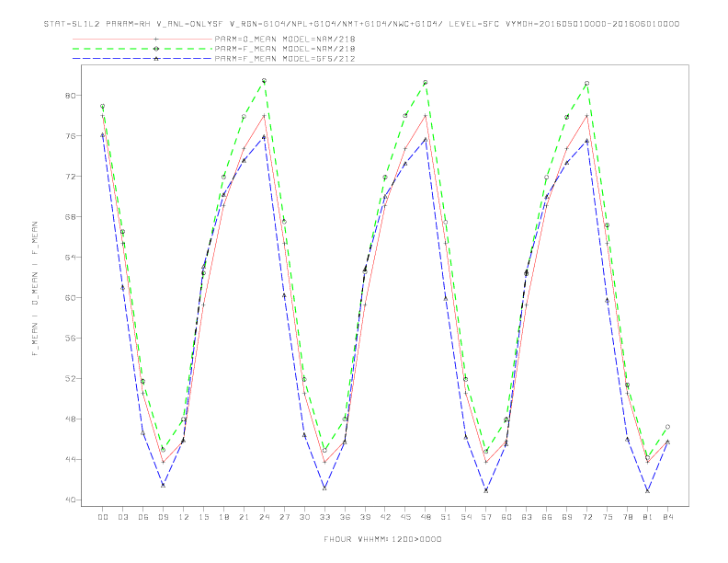Select legend entry PARM=F_MEAN MODEL=NAM/218

[285, 49]
